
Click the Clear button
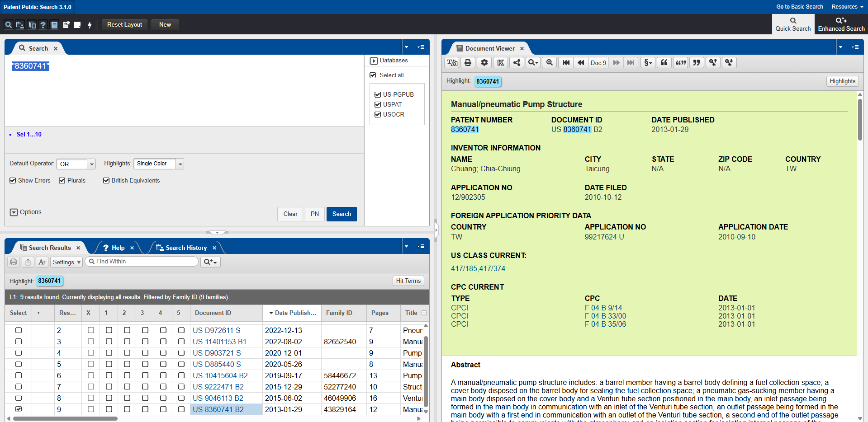tap(290, 214)
